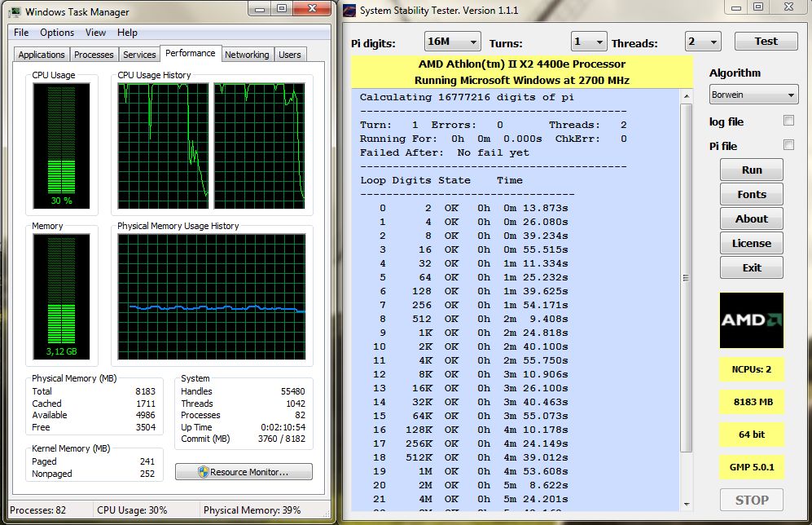Click the License button
The height and width of the screenshot is (525, 812).
(752, 243)
